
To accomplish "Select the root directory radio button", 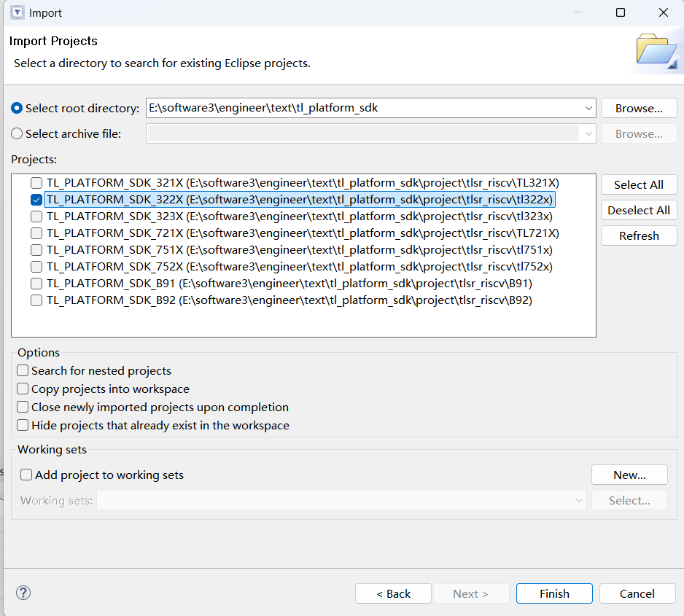I will tap(17, 108).
